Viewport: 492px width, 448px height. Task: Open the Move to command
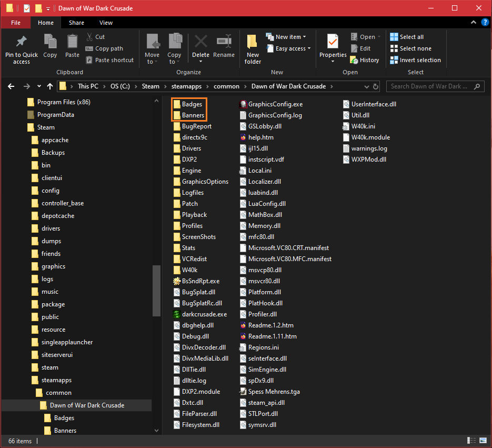[152, 49]
